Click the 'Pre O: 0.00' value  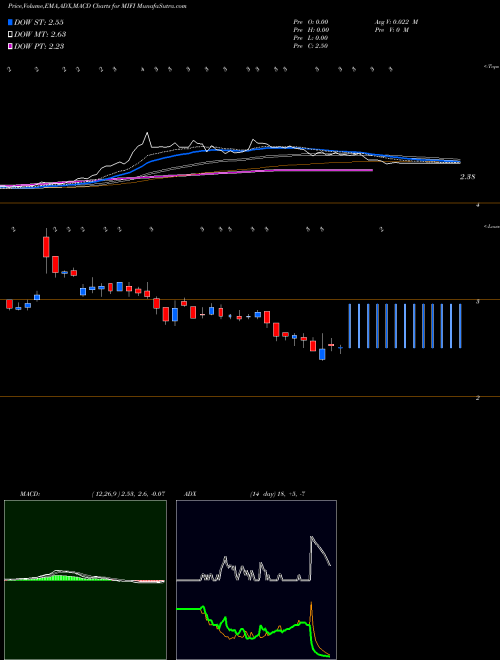point(311,22)
